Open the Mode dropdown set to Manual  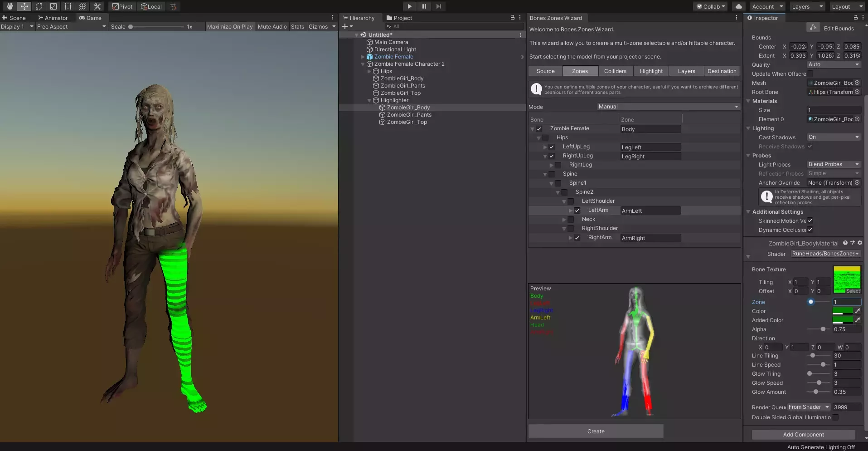pyautogui.click(x=669, y=107)
